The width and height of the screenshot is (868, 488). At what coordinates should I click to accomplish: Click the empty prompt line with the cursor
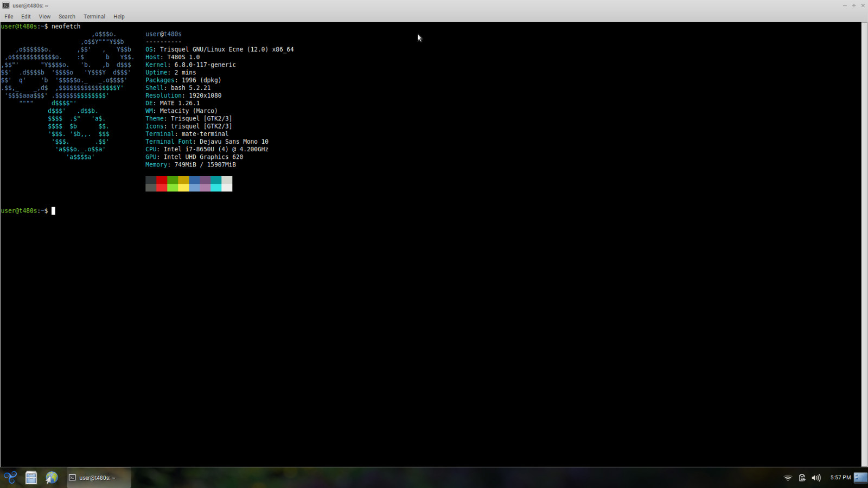coord(28,210)
